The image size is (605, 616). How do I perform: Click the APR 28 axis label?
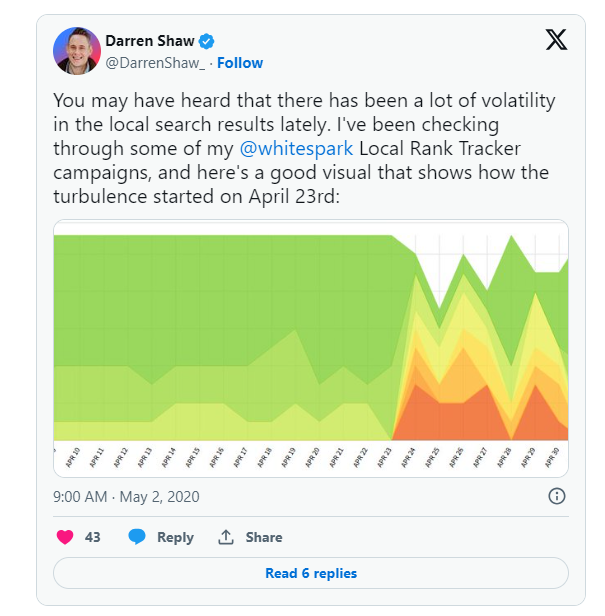[x=504, y=457]
